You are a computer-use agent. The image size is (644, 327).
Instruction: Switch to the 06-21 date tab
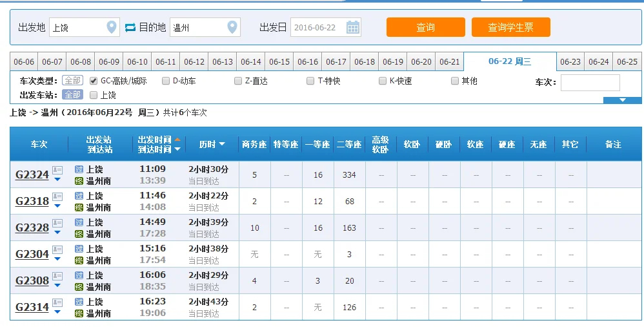coord(449,61)
